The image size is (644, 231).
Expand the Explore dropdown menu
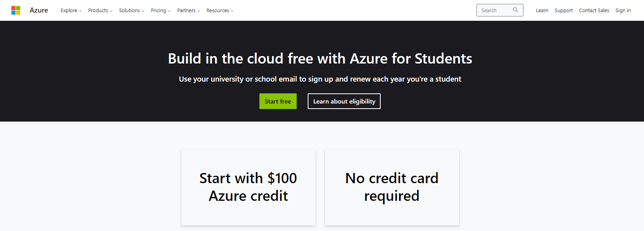click(71, 11)
